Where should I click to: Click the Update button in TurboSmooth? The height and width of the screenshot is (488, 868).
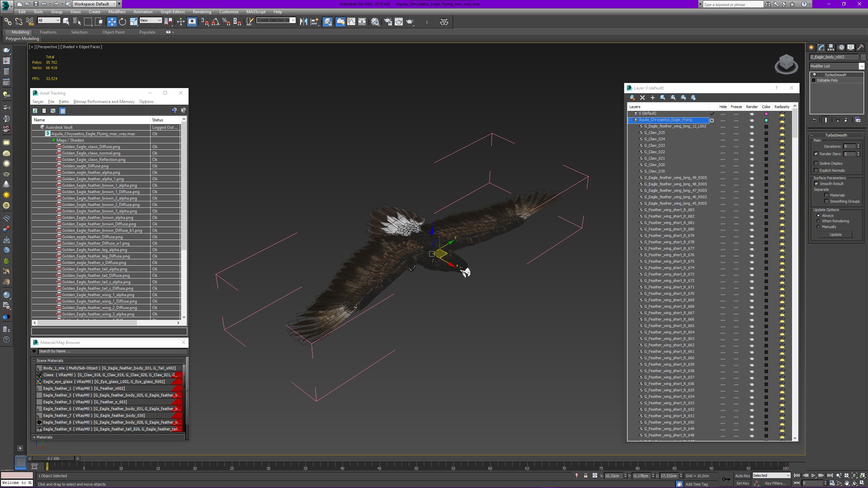[x=835, y=235]
